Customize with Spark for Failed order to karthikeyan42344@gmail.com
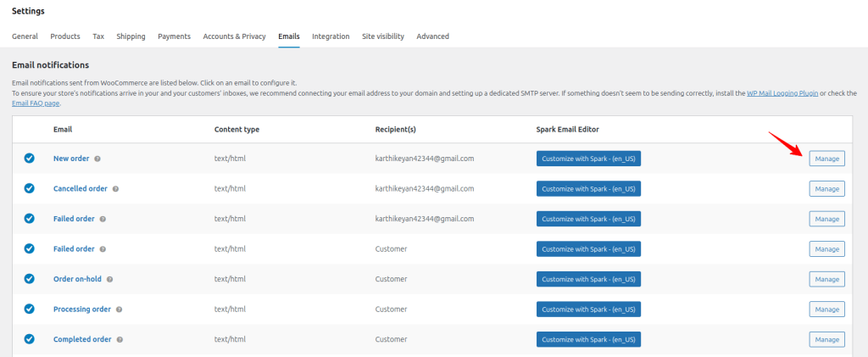Image resolution: width=868 pixels, height=357 pixels. (588, 219)
